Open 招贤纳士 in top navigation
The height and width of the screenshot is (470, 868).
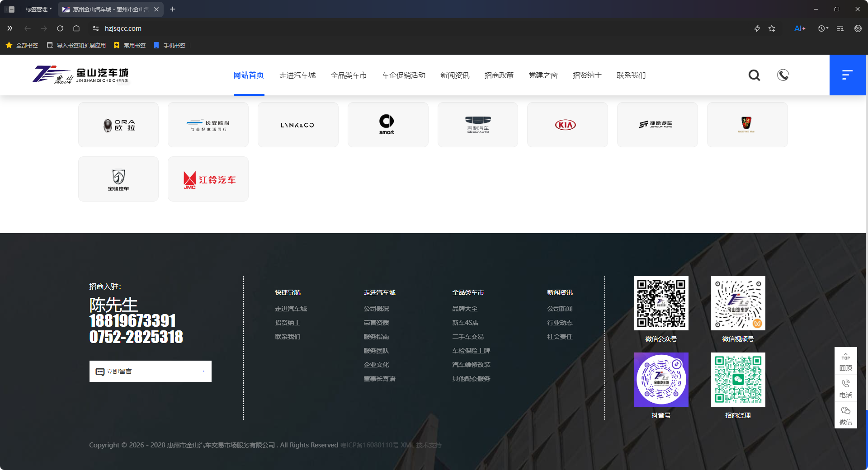587,75
